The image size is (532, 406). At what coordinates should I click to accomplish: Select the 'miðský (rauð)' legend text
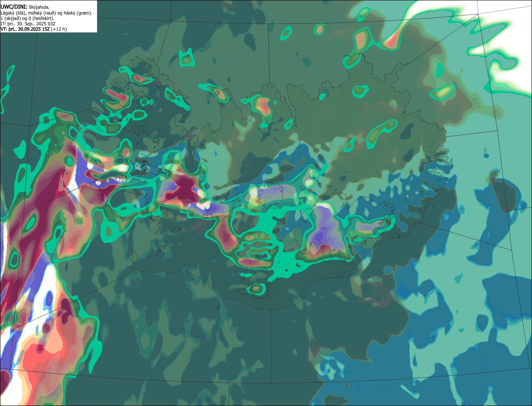(x=42, y=13)
